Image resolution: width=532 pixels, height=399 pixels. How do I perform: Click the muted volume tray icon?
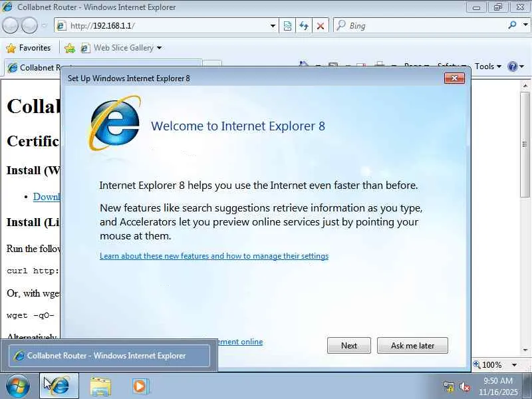point(464,386)
